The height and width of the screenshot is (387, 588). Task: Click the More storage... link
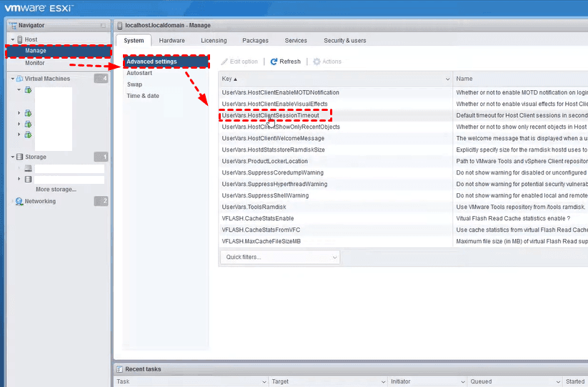tap(56, 190)
